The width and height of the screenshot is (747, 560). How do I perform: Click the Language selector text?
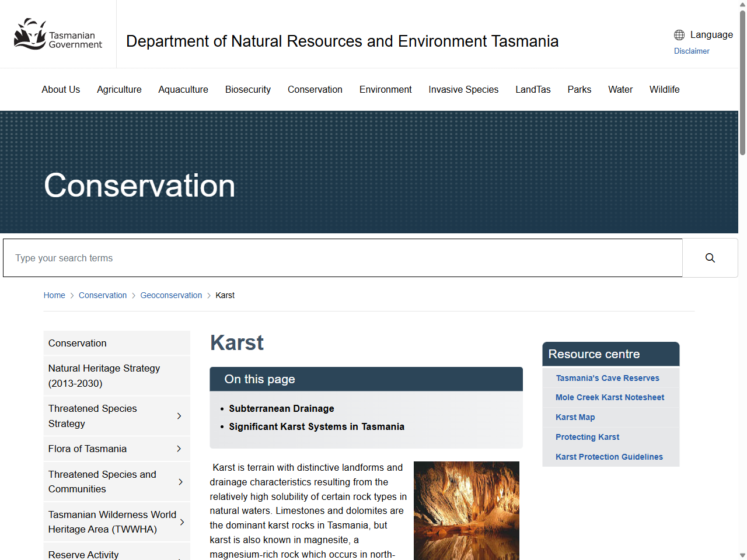pyautogui.click(x=711, y=35)
